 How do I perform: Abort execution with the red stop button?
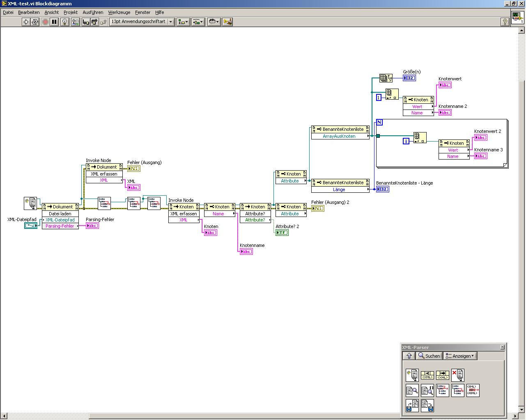pyautogui.click(x=45, y=22)
